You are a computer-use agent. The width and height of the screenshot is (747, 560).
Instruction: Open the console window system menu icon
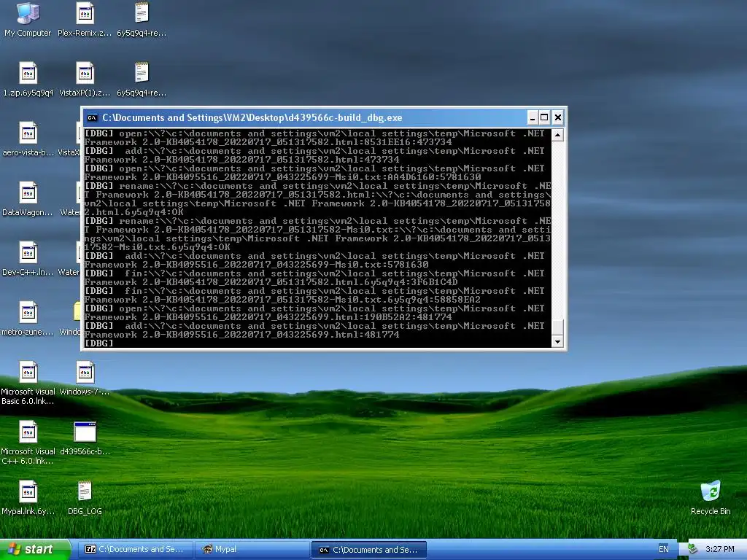pyautogui.click(x=93, y=117)
